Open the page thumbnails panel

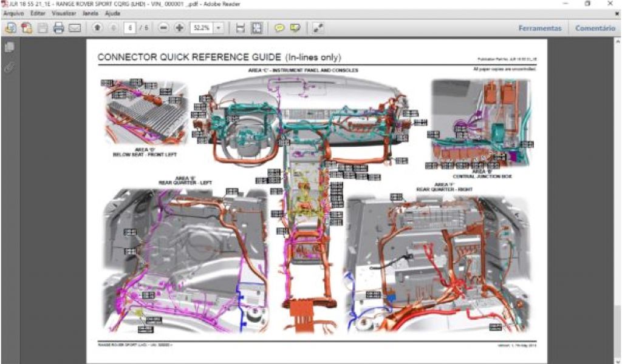click(9, 47)
